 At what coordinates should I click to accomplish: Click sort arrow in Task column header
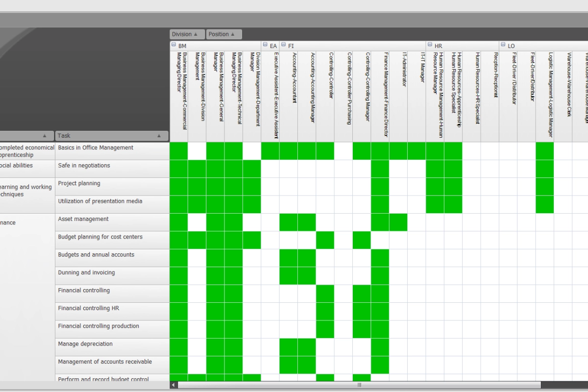[159, 136]
